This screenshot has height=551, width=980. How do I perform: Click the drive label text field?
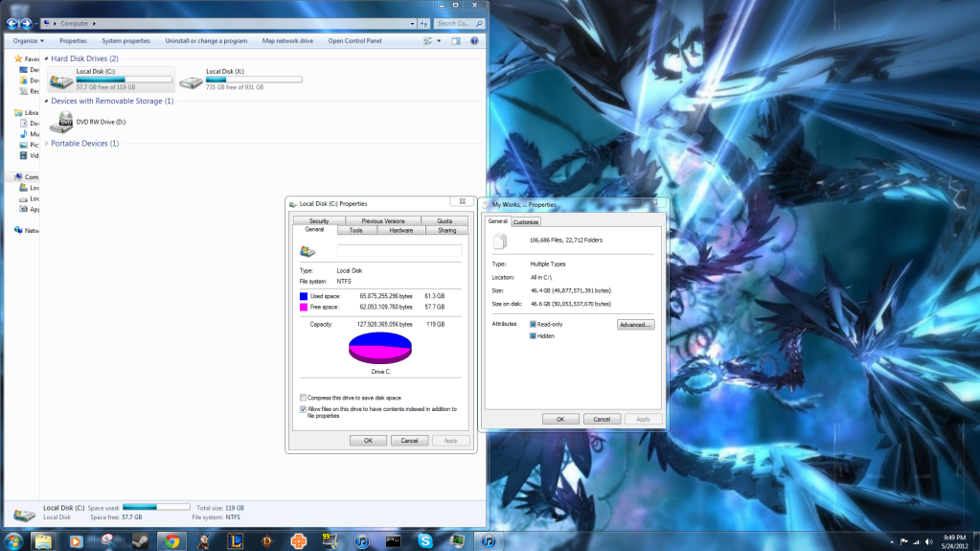coord(399,251)
